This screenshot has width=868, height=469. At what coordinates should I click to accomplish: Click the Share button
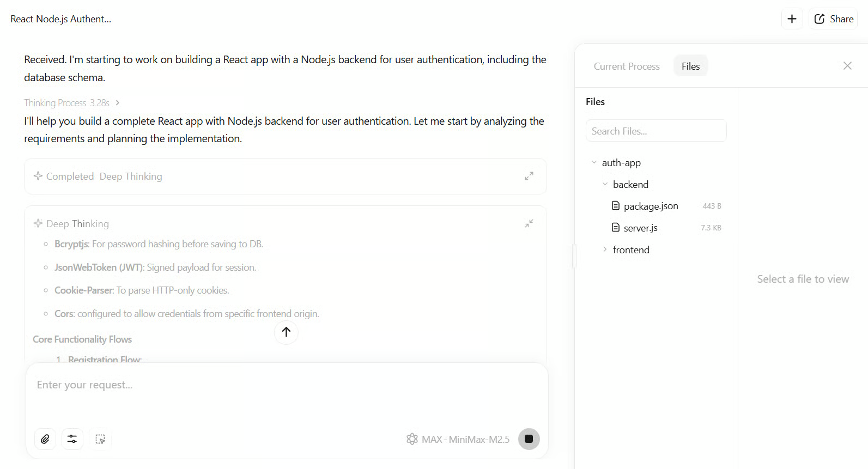click(x=834, y=19)
